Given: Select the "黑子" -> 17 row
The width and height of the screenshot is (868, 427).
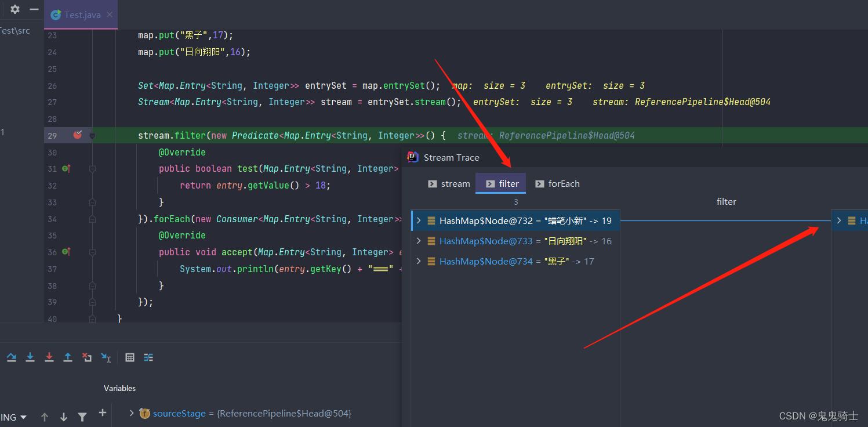Looking at the screenshot, I should [515, 261].
